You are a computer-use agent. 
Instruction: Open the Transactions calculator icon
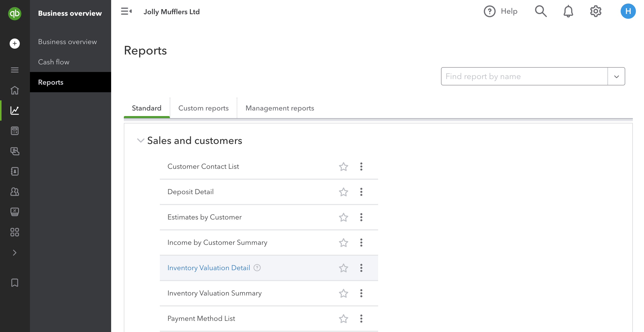click(14, 131)
